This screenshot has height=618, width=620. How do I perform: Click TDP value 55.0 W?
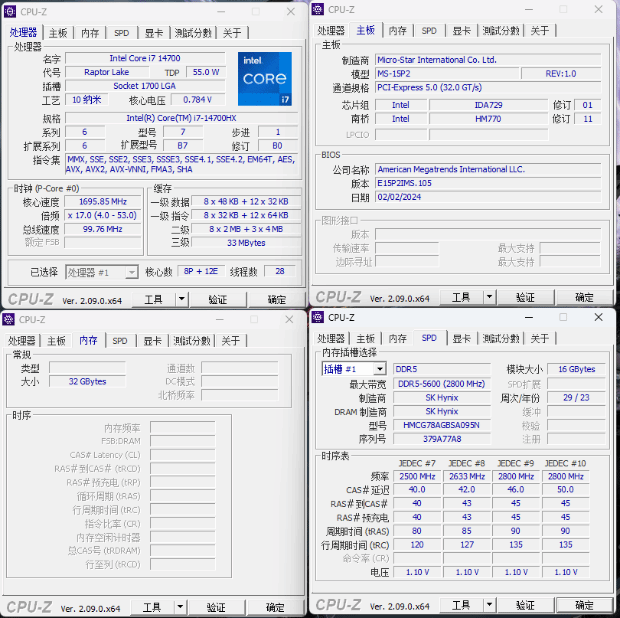206,72
